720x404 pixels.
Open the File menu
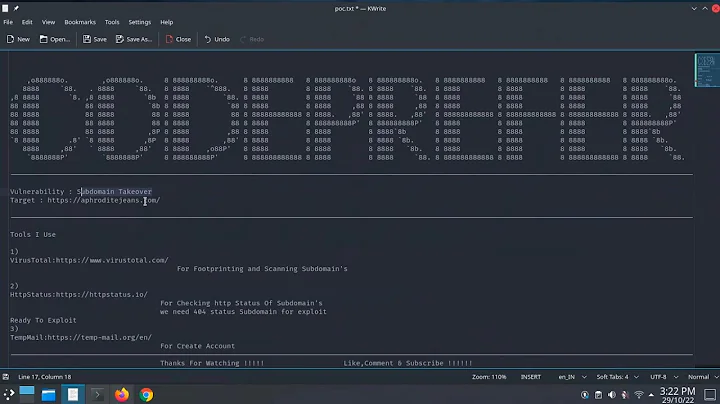coord(8,22)
